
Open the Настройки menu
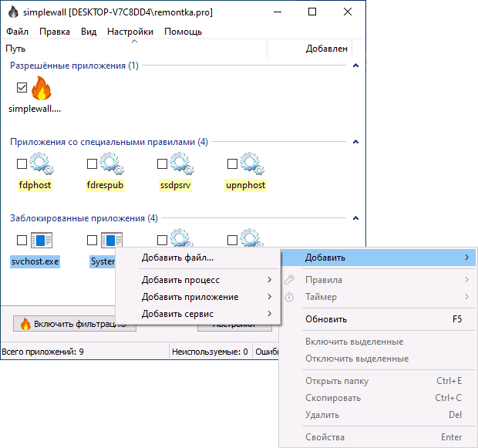[130, 32]
